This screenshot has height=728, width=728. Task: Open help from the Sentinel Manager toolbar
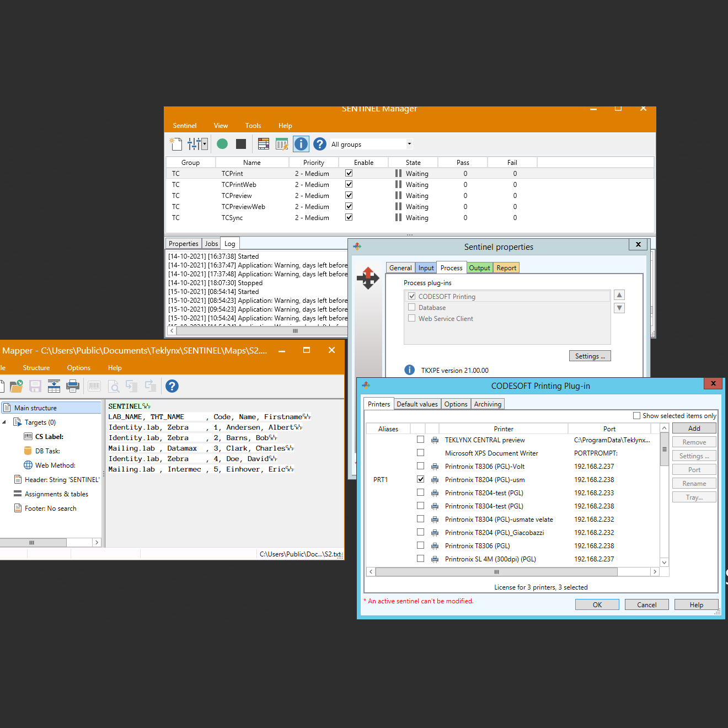tap(320, 144)
